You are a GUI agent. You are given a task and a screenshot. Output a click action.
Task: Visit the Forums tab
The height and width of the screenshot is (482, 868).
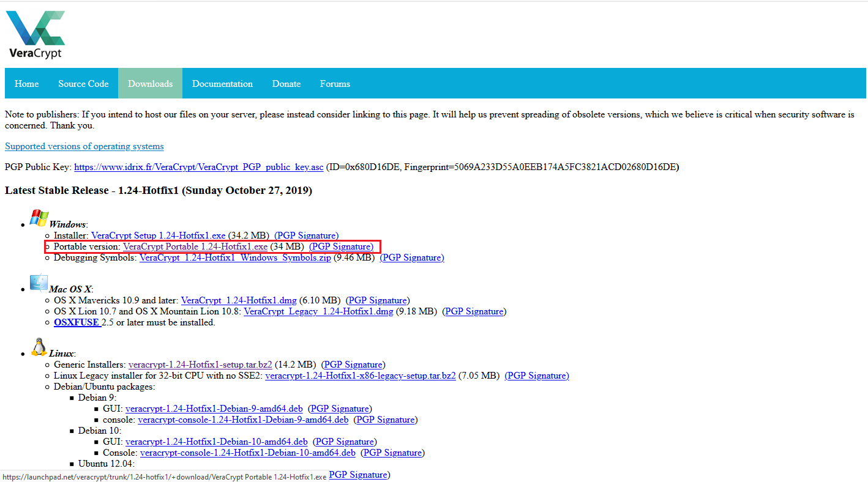[x=335, y=84]
